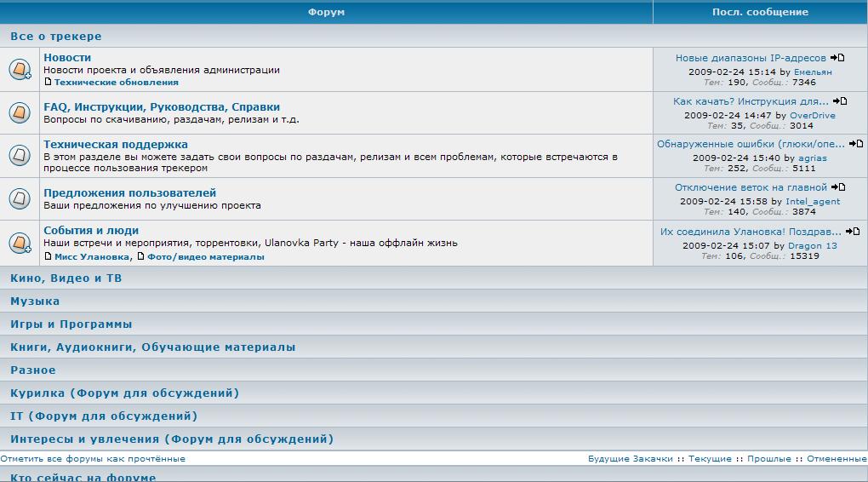Image resolution: width=868 pixels, height=482 pixels.
Task: Click the last-post arrow icon after Как качать? Инструкция
Action: tap(840, 100)
